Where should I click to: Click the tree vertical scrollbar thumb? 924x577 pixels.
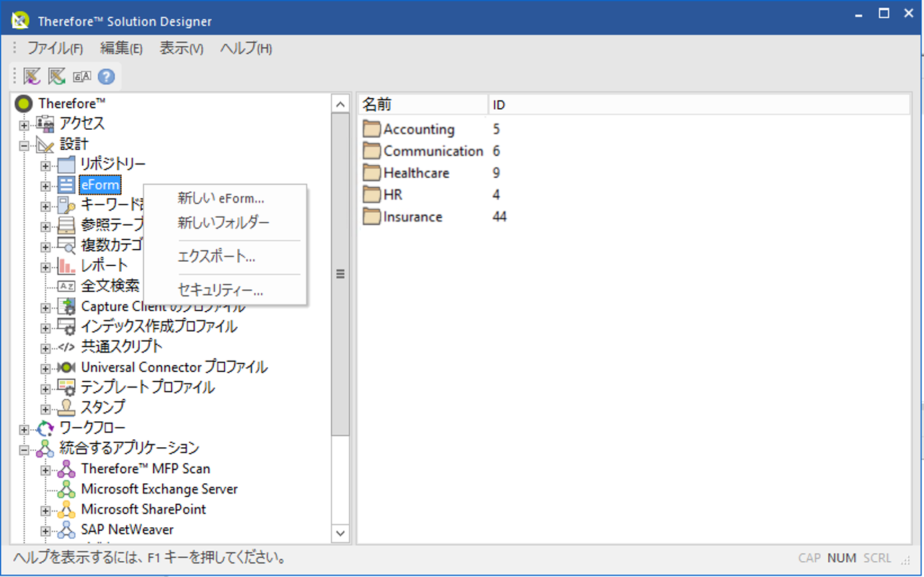pyautogui.click(x=340, y=274)
